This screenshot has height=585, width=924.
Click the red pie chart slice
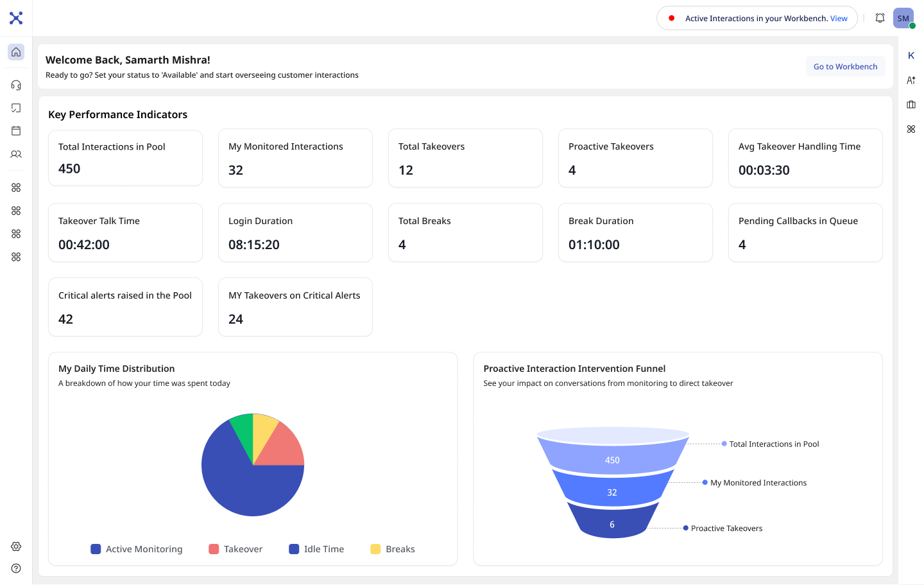click(284, 448)
